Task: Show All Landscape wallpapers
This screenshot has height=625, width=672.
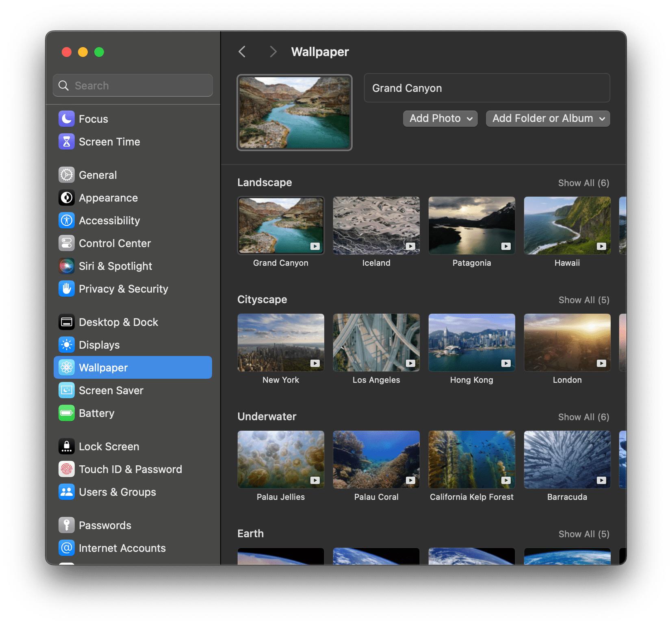Action: click(584, 183)
